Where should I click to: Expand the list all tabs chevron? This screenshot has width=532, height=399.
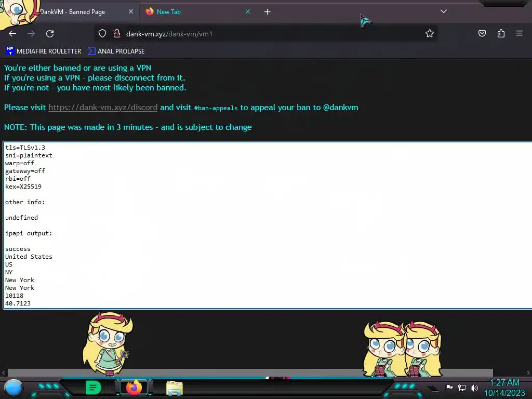(x=444, y=11)
